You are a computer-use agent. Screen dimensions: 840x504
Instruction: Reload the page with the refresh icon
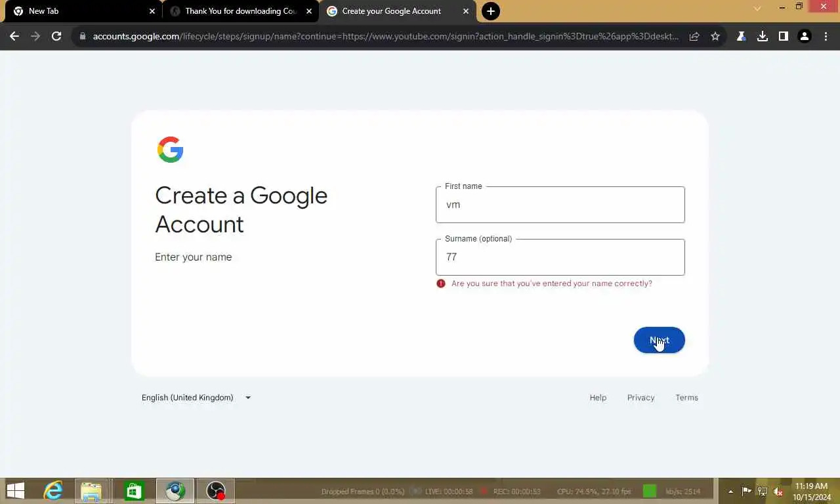click(x=56, y=37)
